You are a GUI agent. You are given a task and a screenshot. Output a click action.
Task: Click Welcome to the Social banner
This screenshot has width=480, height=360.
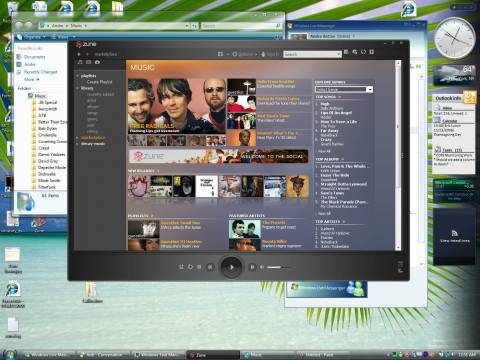218,156
